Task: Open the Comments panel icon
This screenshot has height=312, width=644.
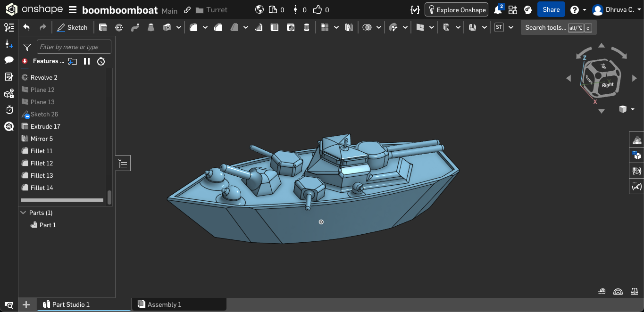Action: [9, 60]
